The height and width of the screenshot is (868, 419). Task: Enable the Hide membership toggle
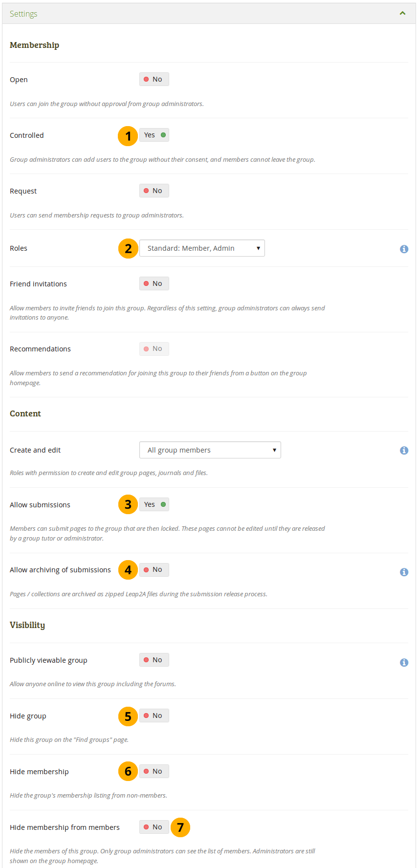[x=154, y=771]
